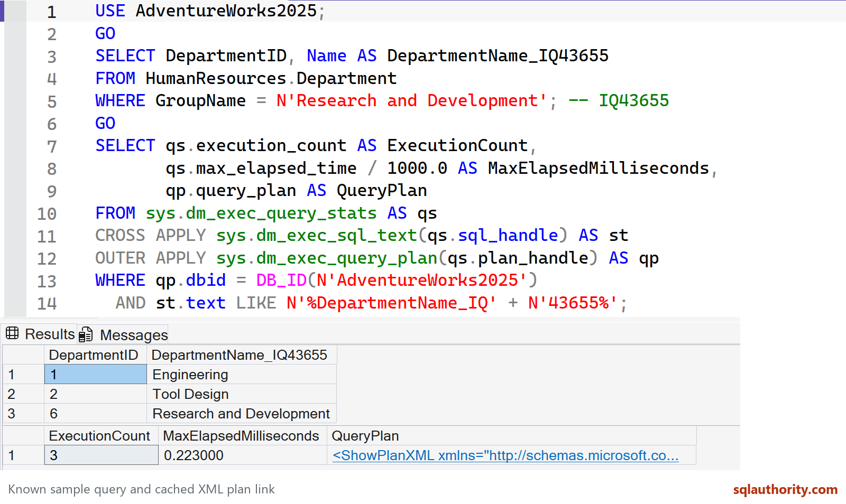Click sys.dm_exec_sql_text on line 11
846x504 pixels.
click(x=317, y=236)
